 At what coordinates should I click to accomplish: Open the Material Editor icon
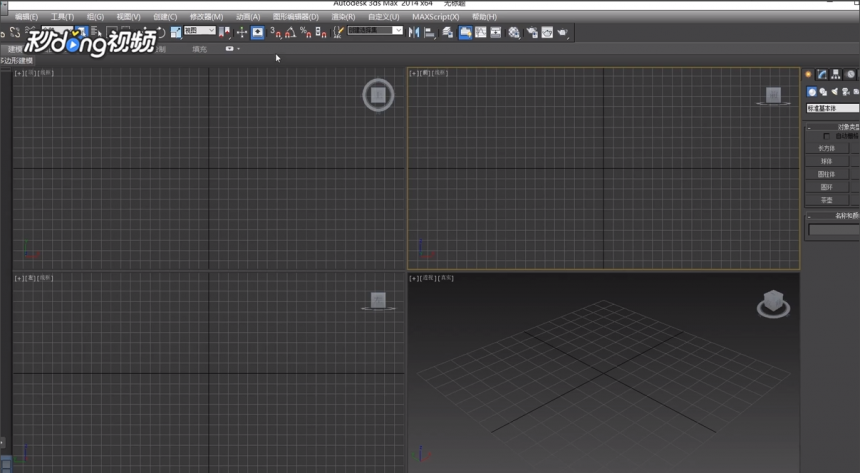click(514, 32)
